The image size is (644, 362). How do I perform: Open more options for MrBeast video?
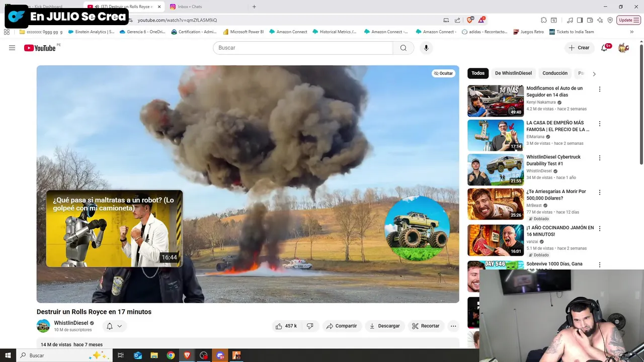click(599, 192)
